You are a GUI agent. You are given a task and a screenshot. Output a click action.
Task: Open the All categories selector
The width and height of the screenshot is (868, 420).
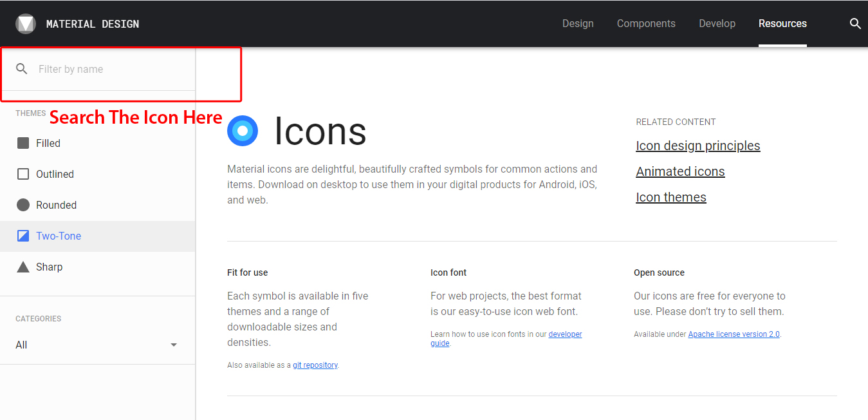(x=97, y=345)
